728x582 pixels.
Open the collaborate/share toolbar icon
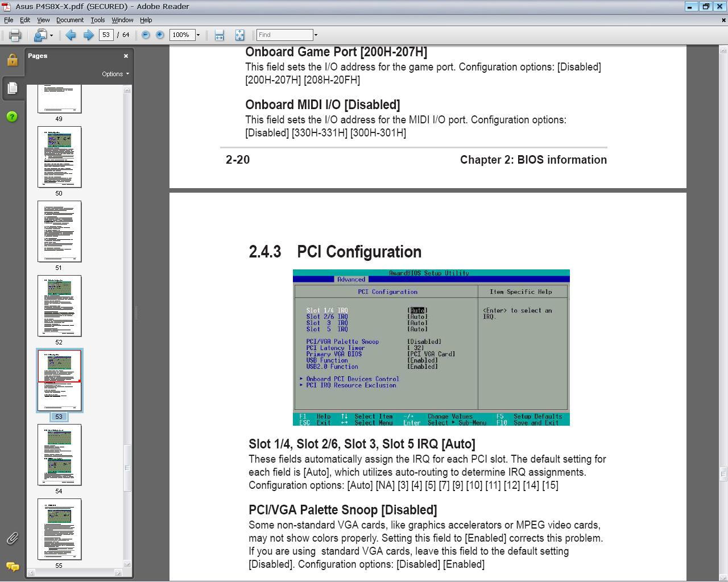pos(40,35)
